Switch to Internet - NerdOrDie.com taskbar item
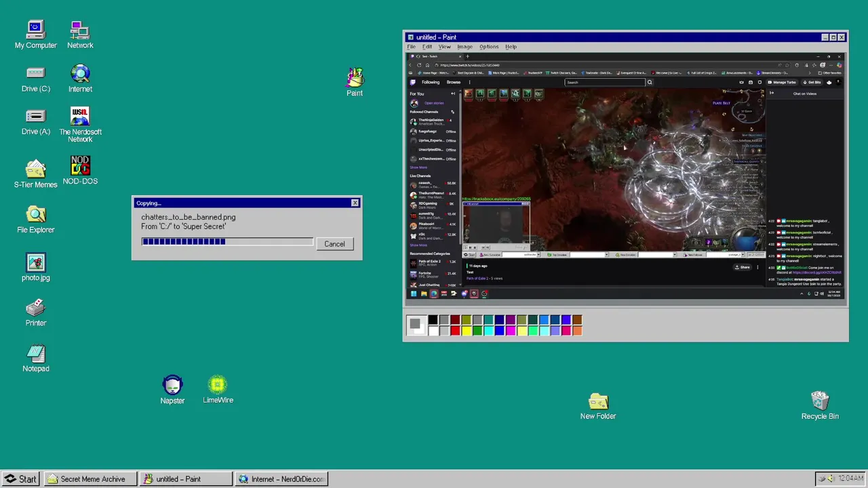Image resolution: width=868 pixels, height=488 pixels. point(281,479)
